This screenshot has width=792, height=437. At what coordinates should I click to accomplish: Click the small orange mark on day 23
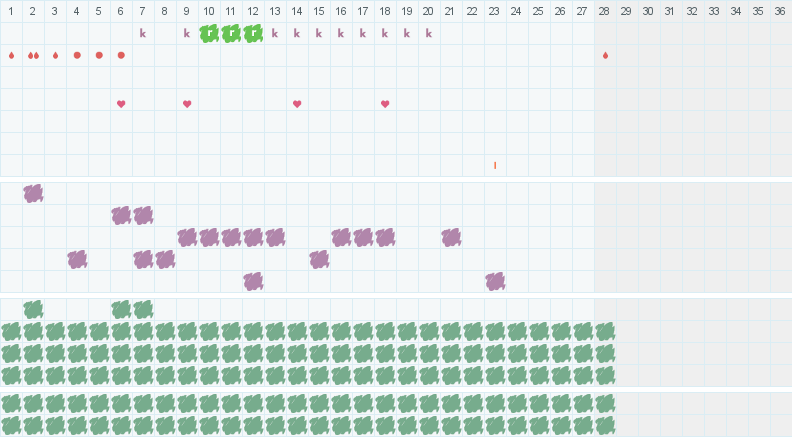coord(495,165)
